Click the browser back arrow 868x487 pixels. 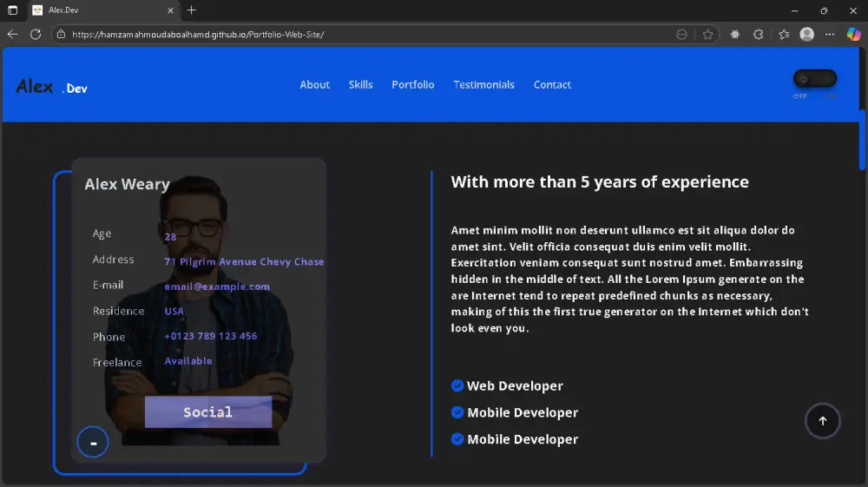click(12, 35)
